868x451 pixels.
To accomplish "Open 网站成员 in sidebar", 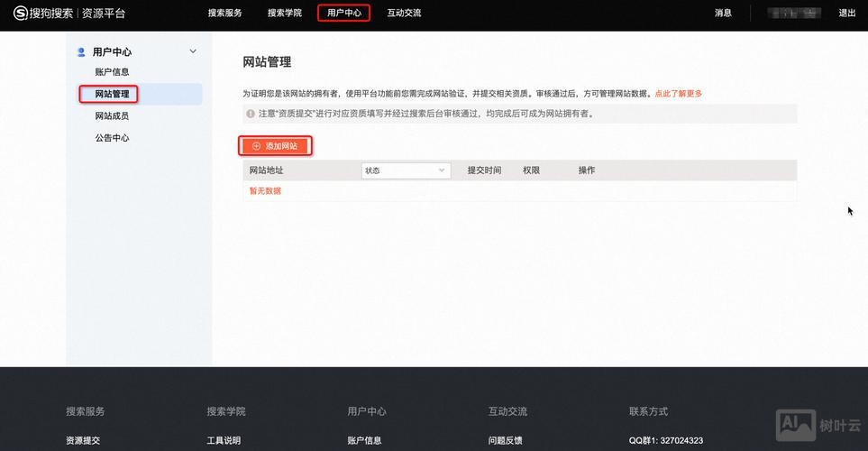I will (x=112, y=115).
